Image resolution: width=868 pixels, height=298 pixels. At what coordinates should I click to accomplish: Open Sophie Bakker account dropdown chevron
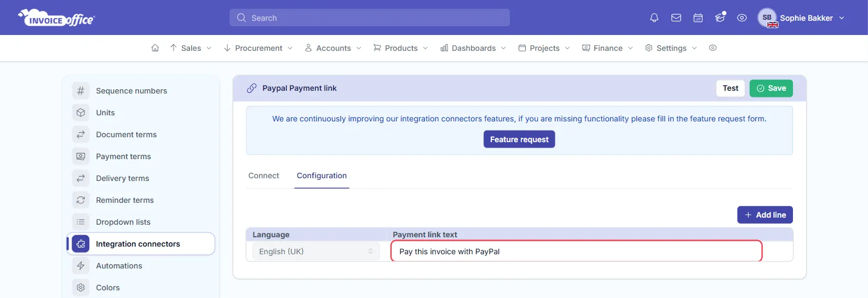coord(842,18)
